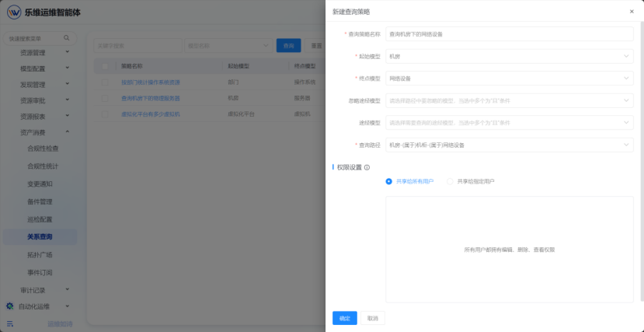The image size is (644, 332).
Task: Click the 操作系统 cell in 终点模型 column
Action: point(305,82)
